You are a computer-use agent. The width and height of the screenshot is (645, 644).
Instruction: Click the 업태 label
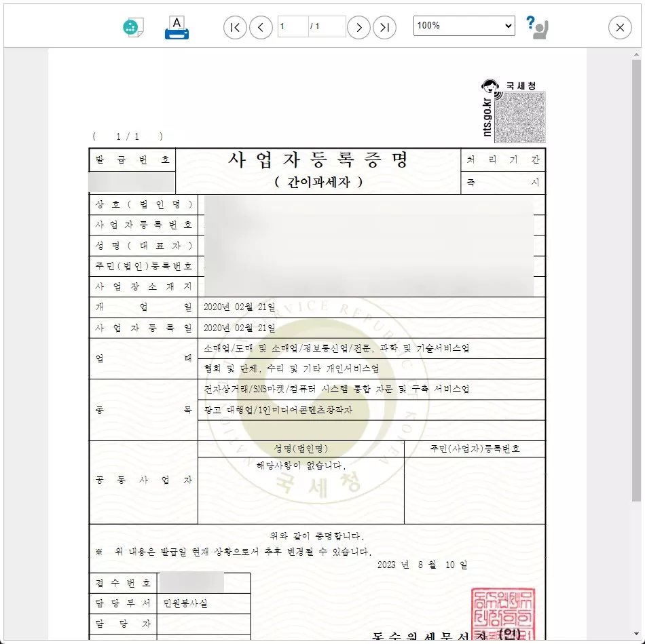click(x=143, y=358)
